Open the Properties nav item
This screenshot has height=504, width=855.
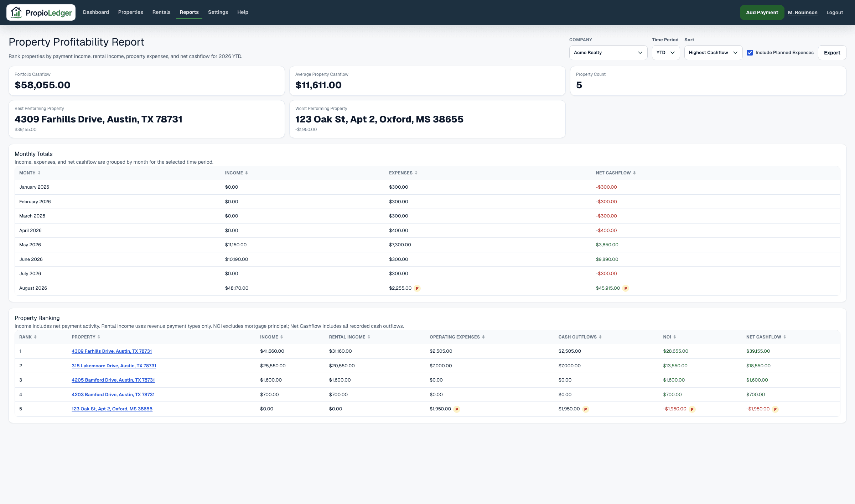(x=130, y=12)
